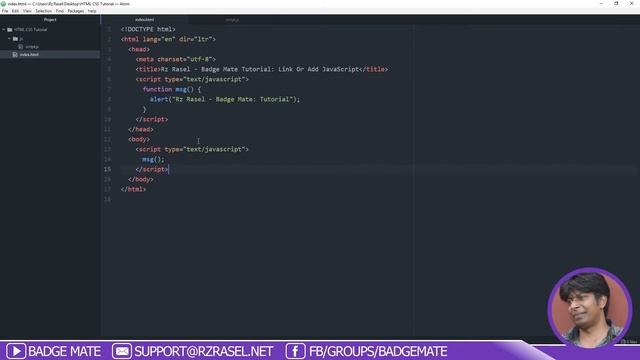
Task: Click the closing html tag
Action: tap(133, 189)
